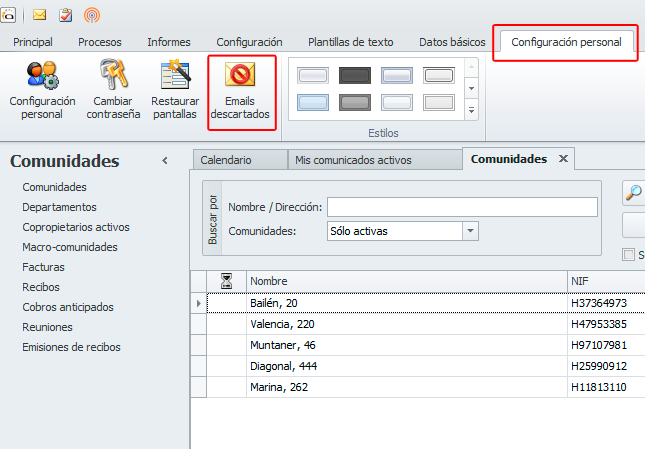Open Departamentos in the side navigation
The height and width of the screenshot is (449, 645).
[59, 207]
